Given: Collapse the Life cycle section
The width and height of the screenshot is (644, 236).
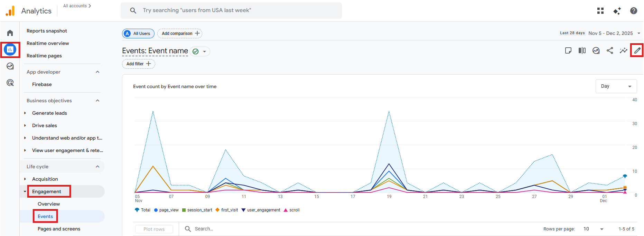Looking at the screenshot, I should [97, 167].
